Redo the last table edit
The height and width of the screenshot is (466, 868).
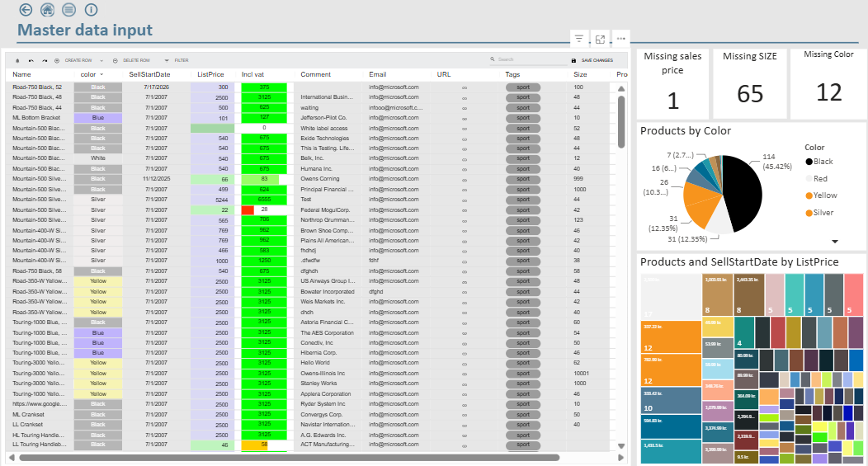click(x=45, y=60)
